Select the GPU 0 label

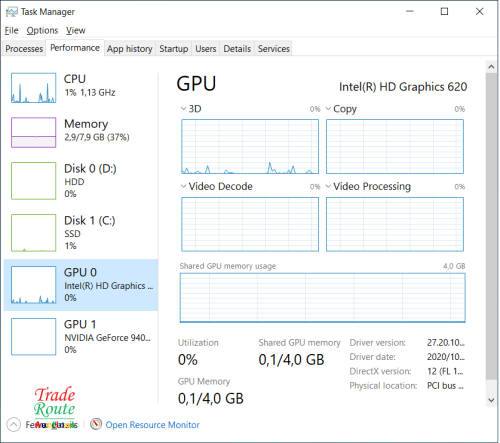point(80,272)
